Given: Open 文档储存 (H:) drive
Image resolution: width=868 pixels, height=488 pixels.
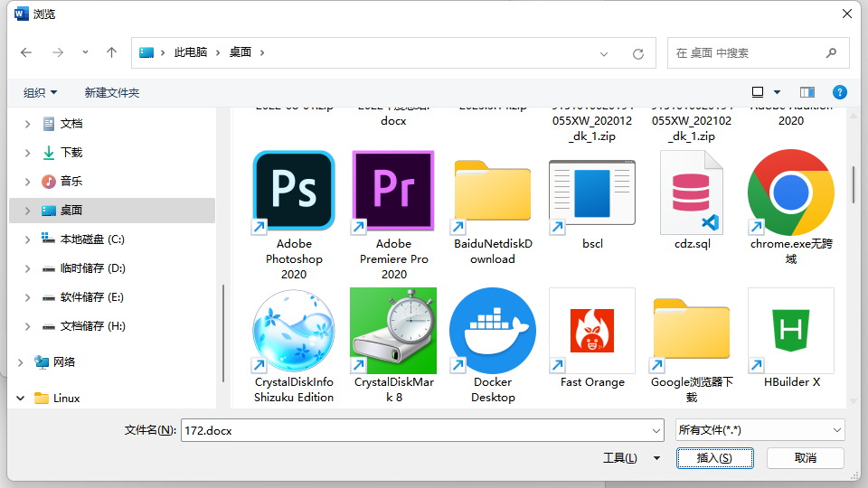Looking at the screenshot, I should click(92, 326).
